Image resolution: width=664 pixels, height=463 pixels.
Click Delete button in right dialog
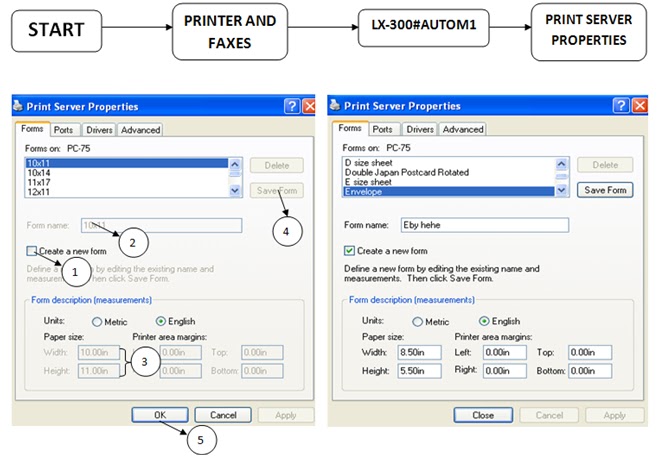[605, 165]
